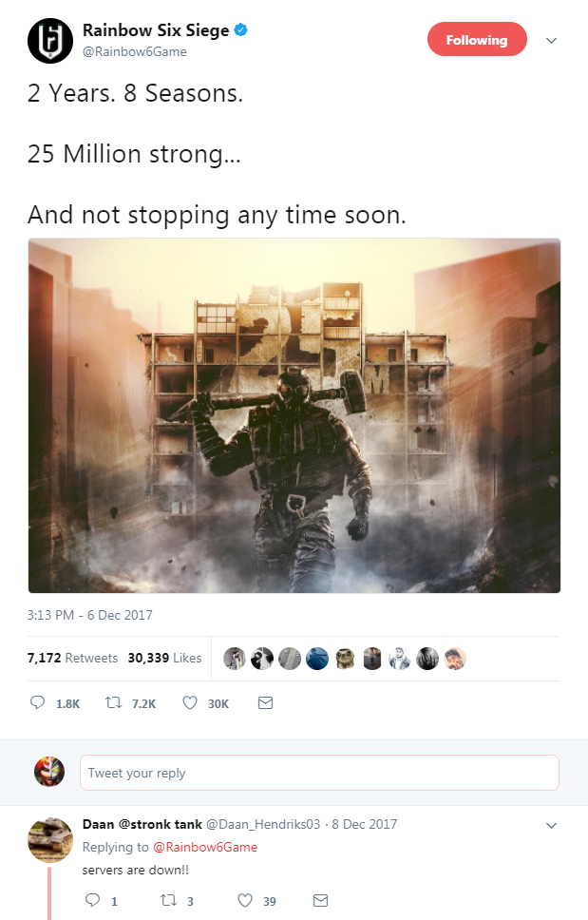
Task: Open the 30,339 Likes list
Action: click(x=164, y=658)
